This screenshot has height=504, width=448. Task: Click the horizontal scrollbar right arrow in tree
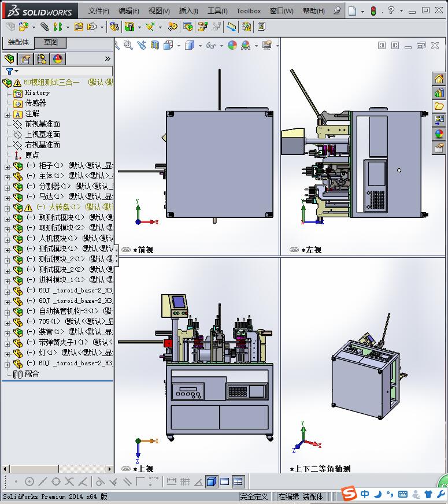[x=110, y=469]
